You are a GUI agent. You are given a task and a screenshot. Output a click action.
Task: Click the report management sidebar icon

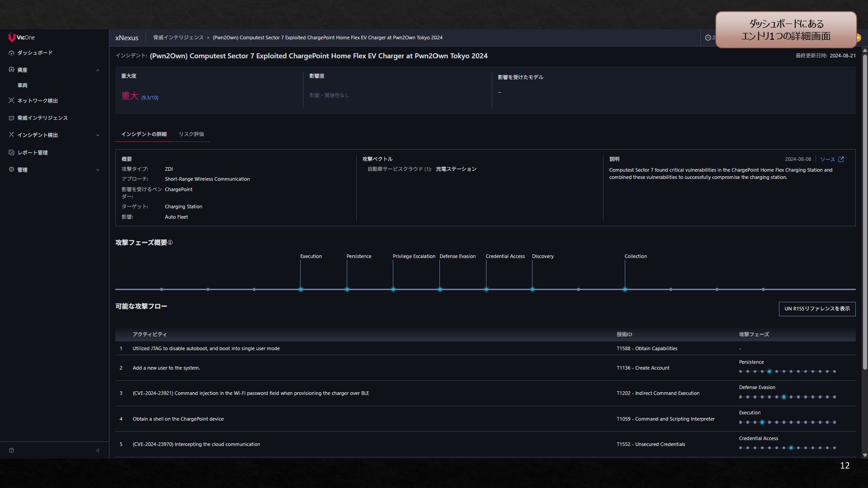[x=11, y=152]
